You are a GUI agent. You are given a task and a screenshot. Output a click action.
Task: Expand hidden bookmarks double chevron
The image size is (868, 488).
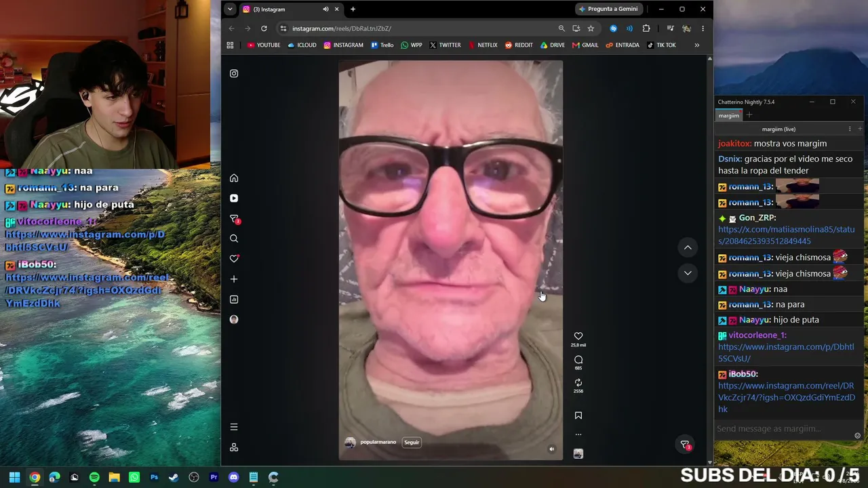(696, 45)
